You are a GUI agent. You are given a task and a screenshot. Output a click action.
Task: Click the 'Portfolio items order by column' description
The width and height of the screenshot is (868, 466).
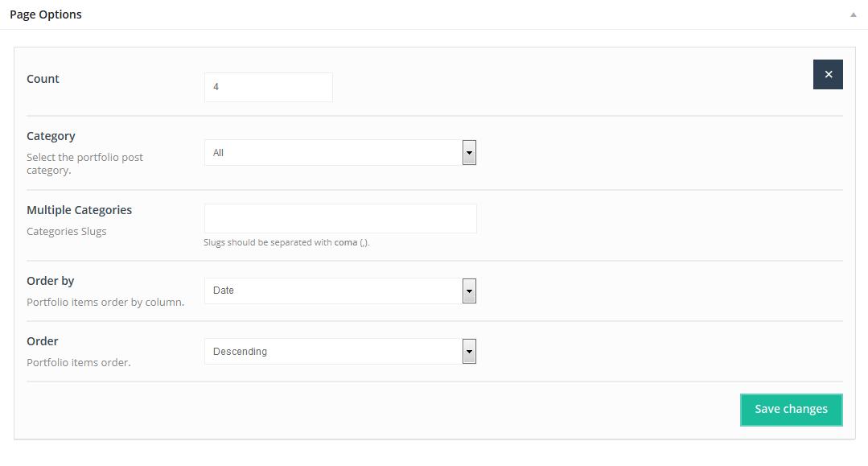pyautogui.click(x=105, y=303)
